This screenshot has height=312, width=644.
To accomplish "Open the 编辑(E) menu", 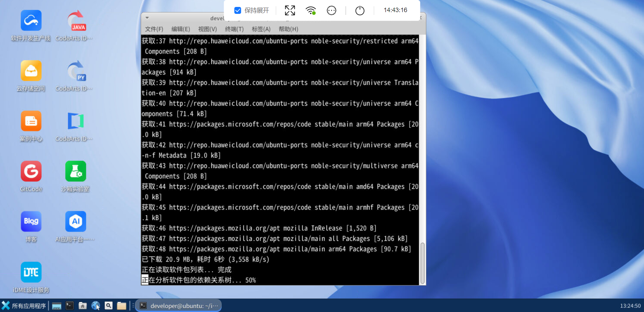I will pyautogui.click(x=181, y=29).
